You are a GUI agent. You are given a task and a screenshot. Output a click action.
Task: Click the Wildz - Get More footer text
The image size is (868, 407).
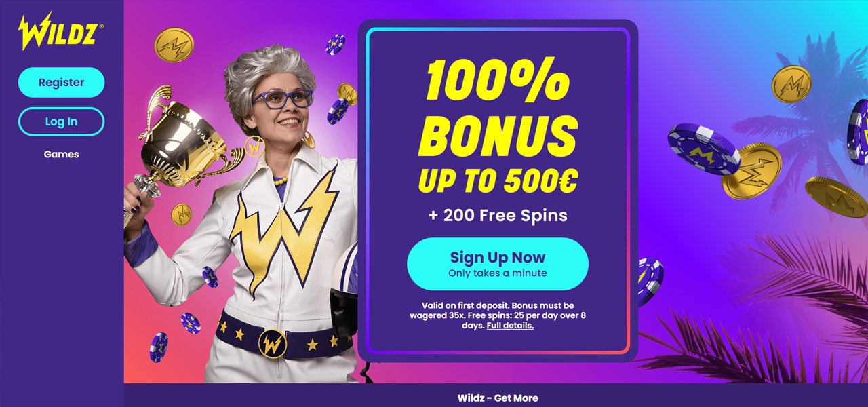click(x=498, y=398)
